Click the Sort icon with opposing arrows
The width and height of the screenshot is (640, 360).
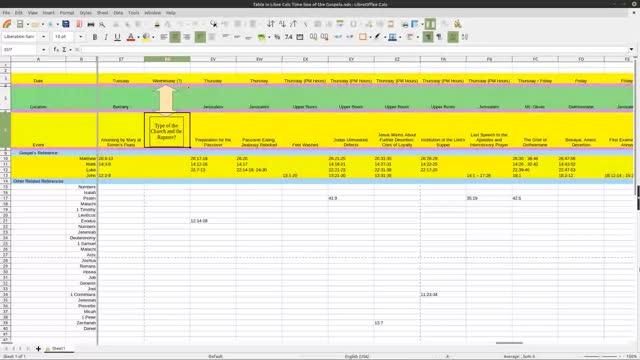[271, 24]
